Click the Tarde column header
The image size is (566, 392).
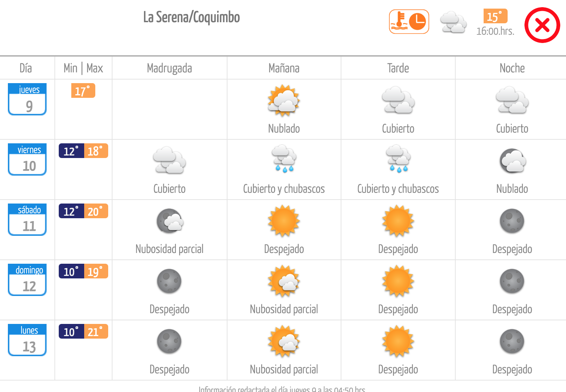[x=398, y=68]
